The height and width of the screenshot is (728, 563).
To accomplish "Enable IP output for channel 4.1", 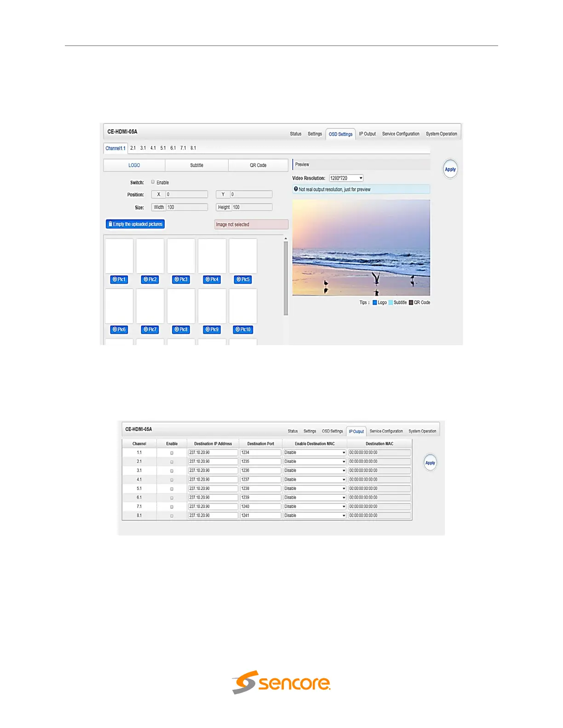I will (x=172, y=480).
